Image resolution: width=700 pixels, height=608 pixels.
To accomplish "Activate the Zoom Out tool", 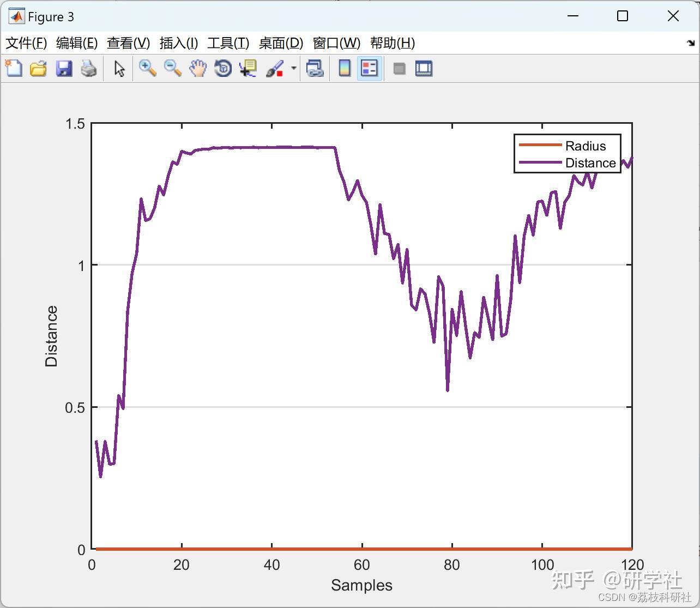I will (173, 69).
